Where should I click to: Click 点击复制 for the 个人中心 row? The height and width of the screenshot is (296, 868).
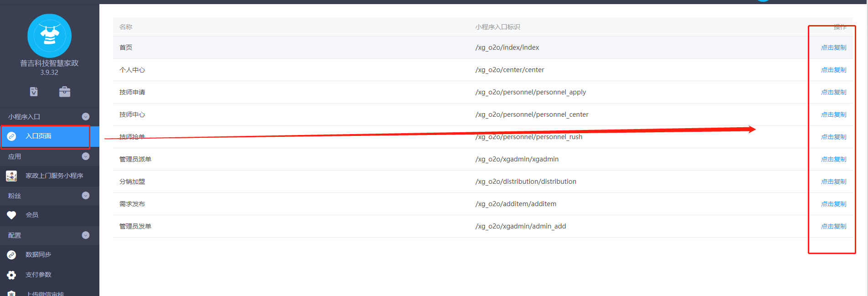pyautogui.click(x=833, y=70)
